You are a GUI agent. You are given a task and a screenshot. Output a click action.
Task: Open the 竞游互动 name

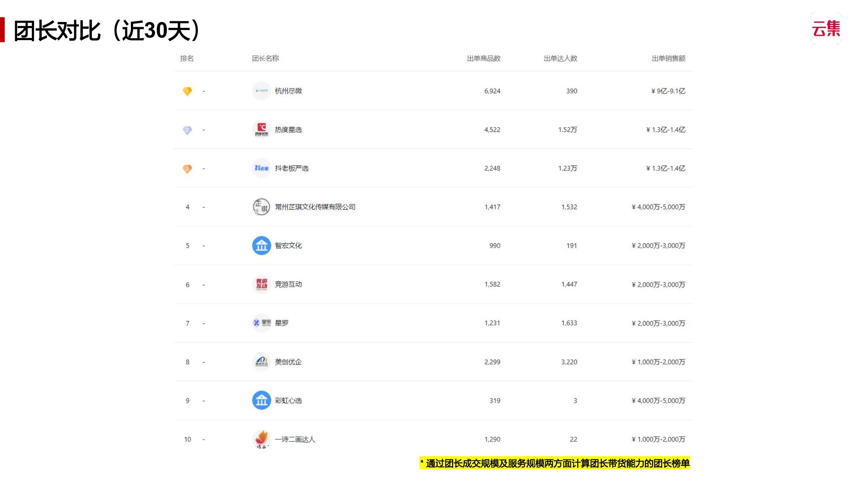288,284
